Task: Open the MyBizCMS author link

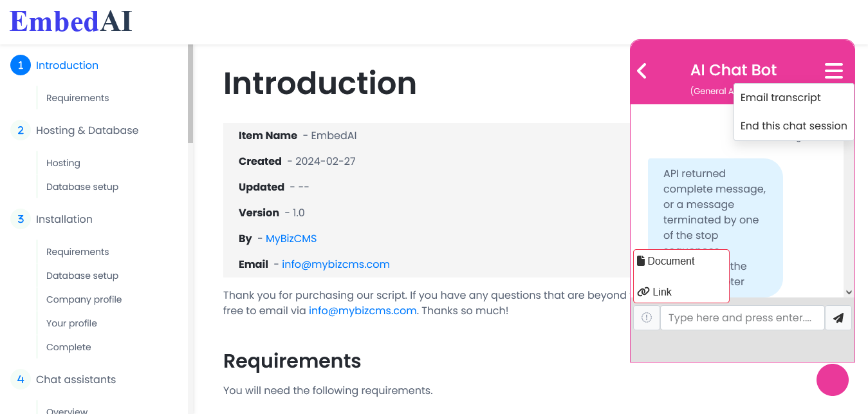Action: pos(291,238)
